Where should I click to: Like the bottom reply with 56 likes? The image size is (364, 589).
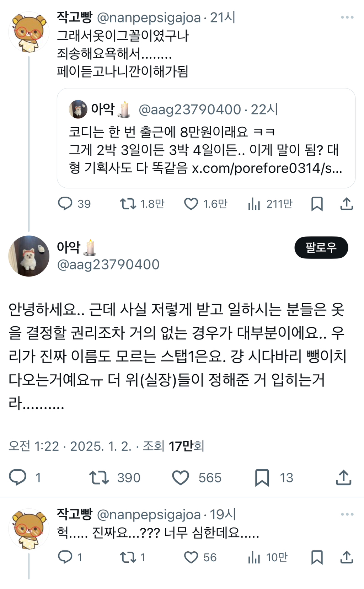(191, 557)
